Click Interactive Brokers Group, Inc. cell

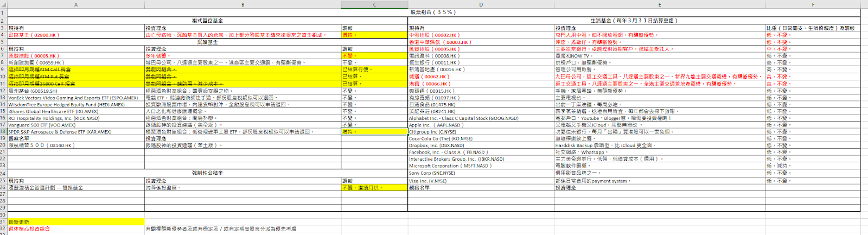click(481, 159)
